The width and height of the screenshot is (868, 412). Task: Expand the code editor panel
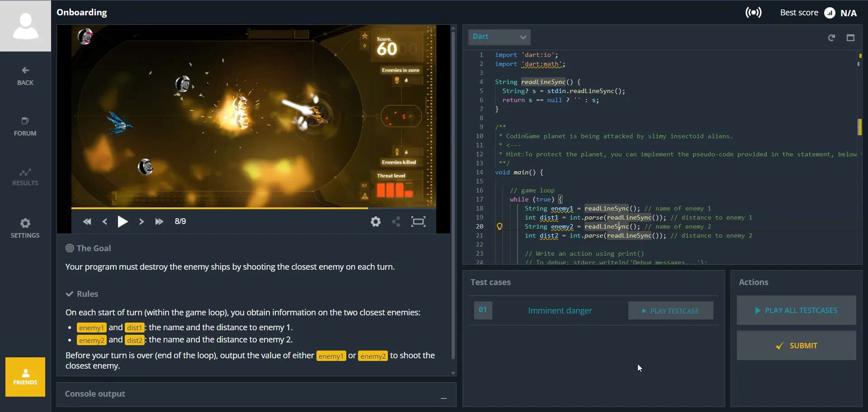click(x=850, y=38)
